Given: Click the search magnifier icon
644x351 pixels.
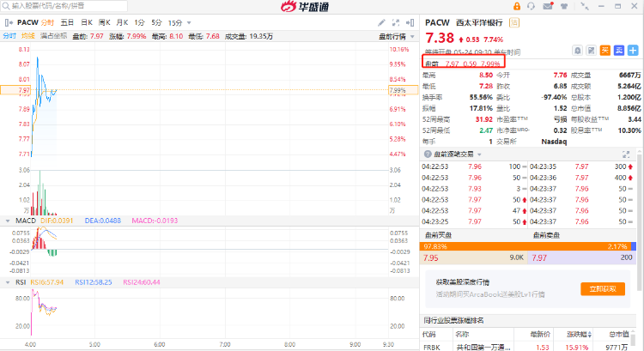Looking at the screenshot, I should [6, 6].
